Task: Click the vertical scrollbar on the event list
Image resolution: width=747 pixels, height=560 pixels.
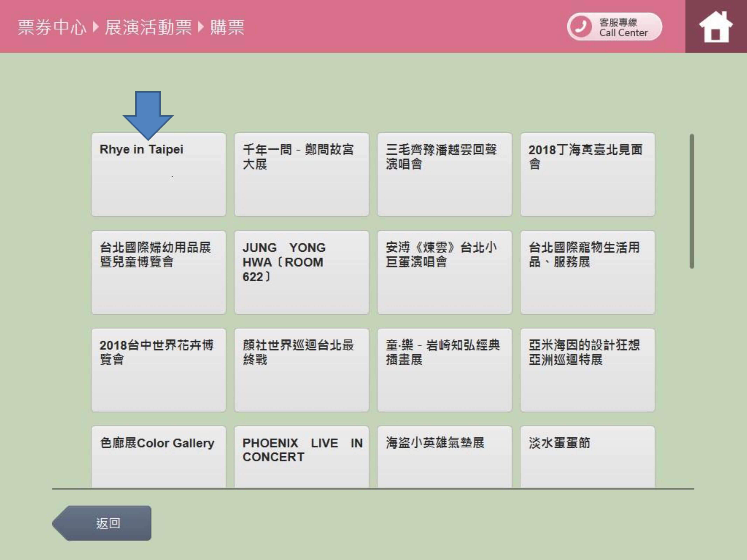Action: tap(692, 201)
